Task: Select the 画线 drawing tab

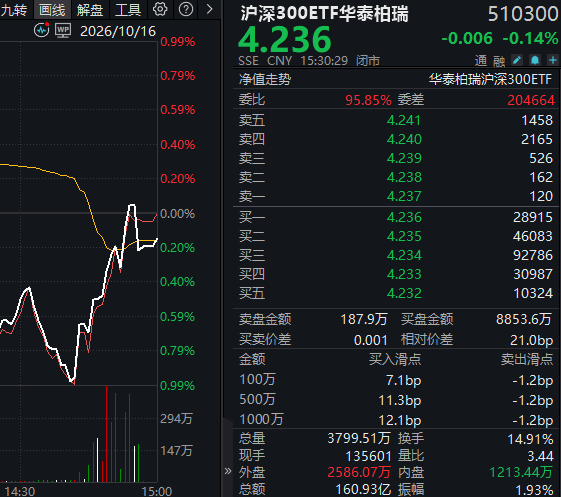Action: pos(52,10)
